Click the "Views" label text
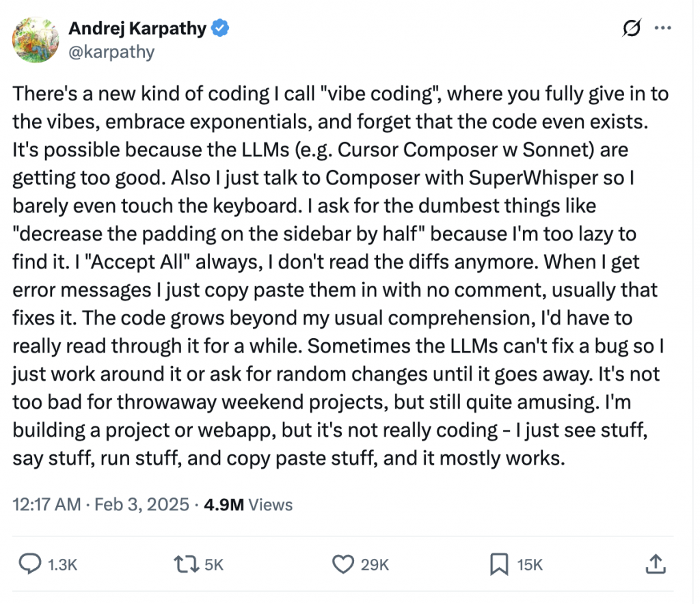Screen dimensions: 700x604 [x=270, y=505]
